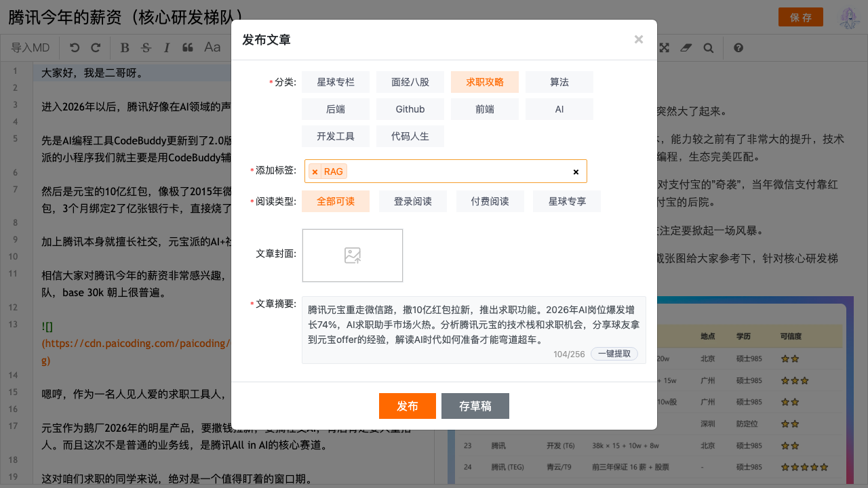868x488 pixels.
Task: Pick the 面经八股 category
Action: click(x=410, y=82)
